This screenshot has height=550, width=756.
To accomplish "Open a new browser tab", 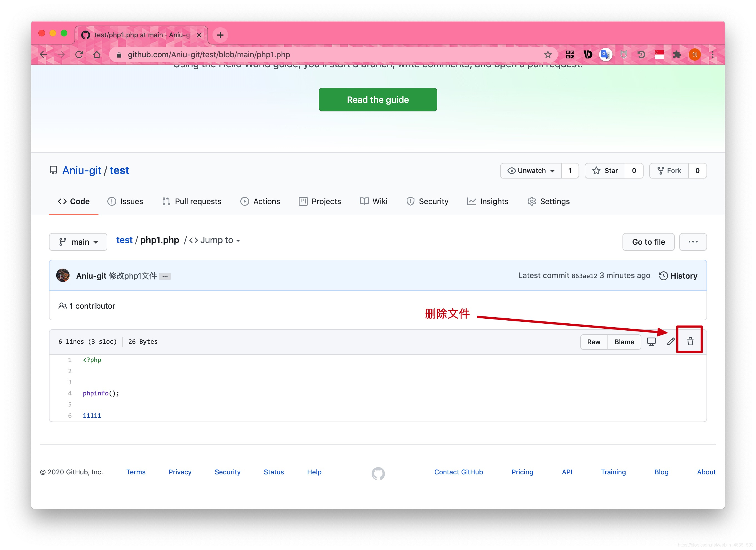I will 220,35.
